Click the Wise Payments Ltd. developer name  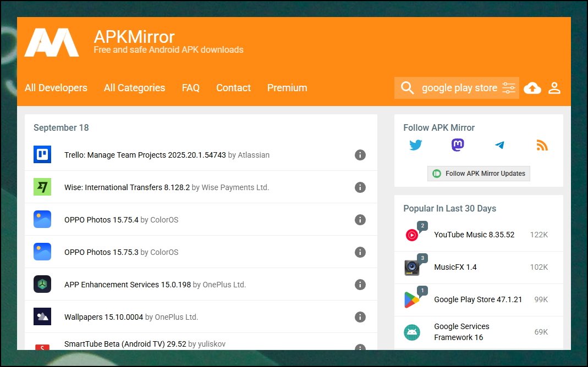click(235, 187)
